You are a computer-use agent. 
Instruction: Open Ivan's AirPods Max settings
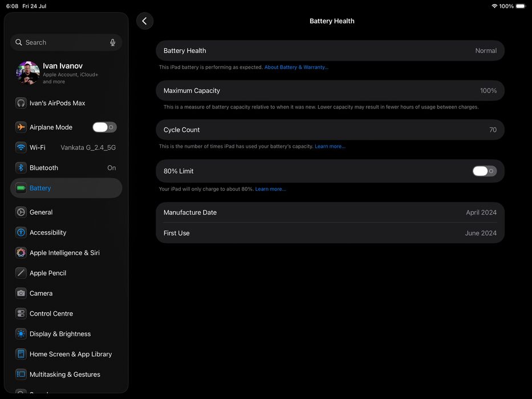(66, 103)
